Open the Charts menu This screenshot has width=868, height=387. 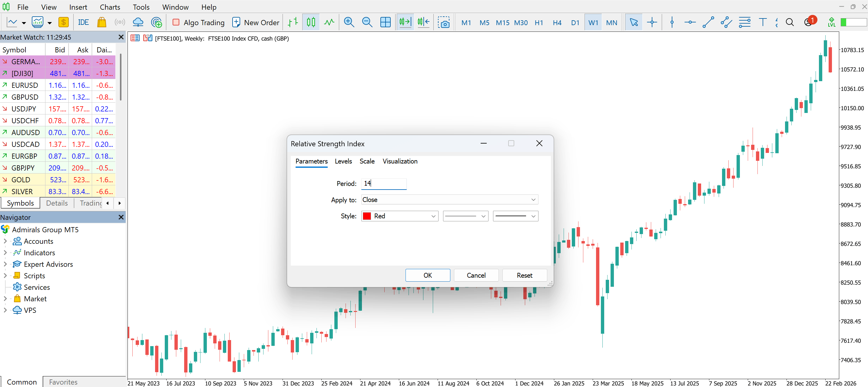[x=110, y=7]
